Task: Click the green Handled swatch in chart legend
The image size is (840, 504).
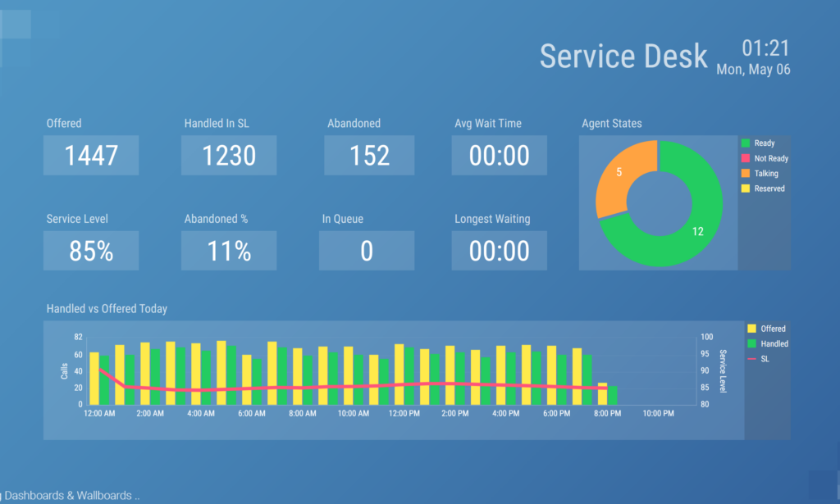Action: click(752, 344)
